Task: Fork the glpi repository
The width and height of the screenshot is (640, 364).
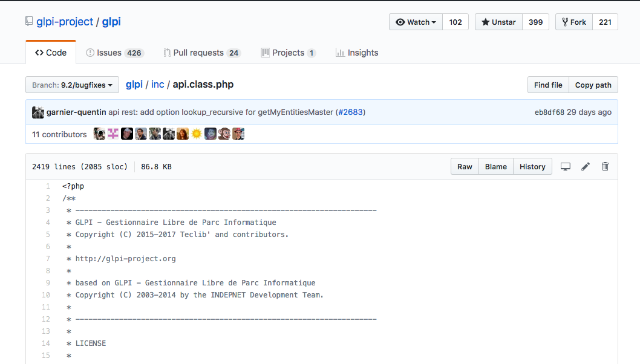Action: (574, 22)
